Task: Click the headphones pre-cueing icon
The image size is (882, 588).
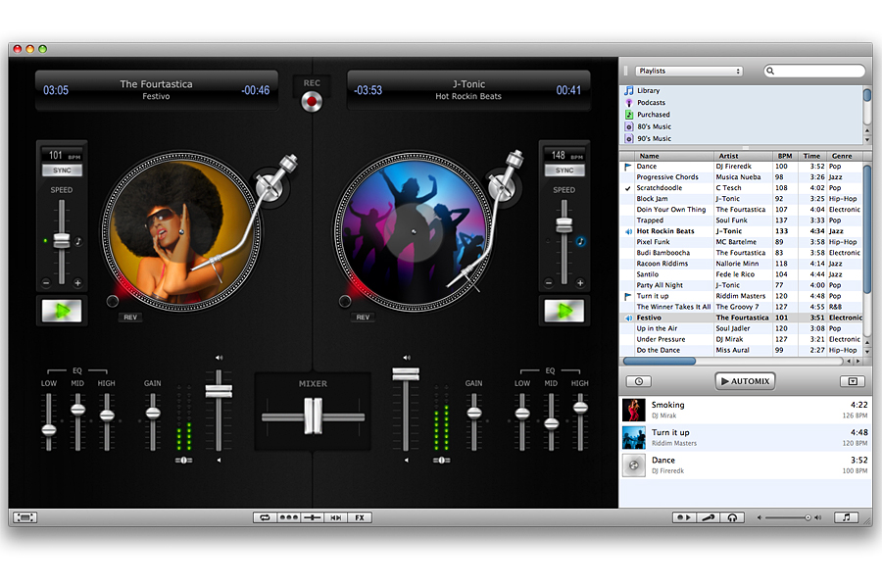Action: click(x=731, y=517)
